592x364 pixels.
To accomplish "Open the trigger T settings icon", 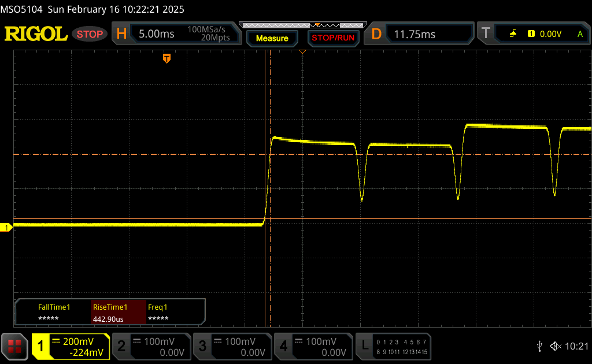I will coord(486,34).
